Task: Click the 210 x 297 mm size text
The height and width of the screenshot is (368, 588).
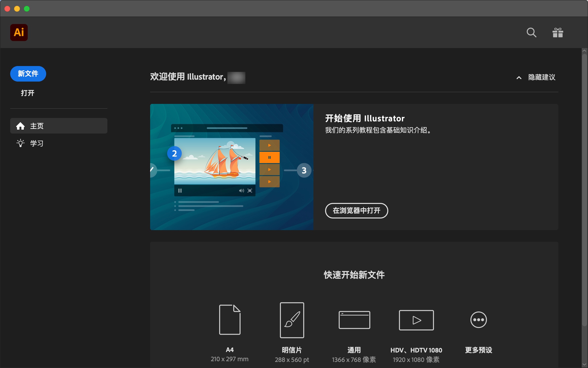Action: coord(229,359)
